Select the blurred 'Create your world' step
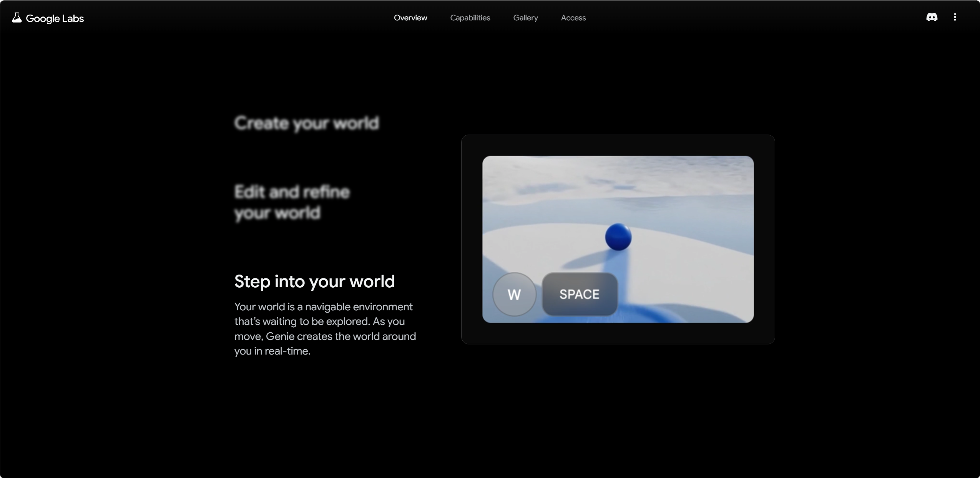This screenshot has height=478, width=980. (x=307, y=123)
